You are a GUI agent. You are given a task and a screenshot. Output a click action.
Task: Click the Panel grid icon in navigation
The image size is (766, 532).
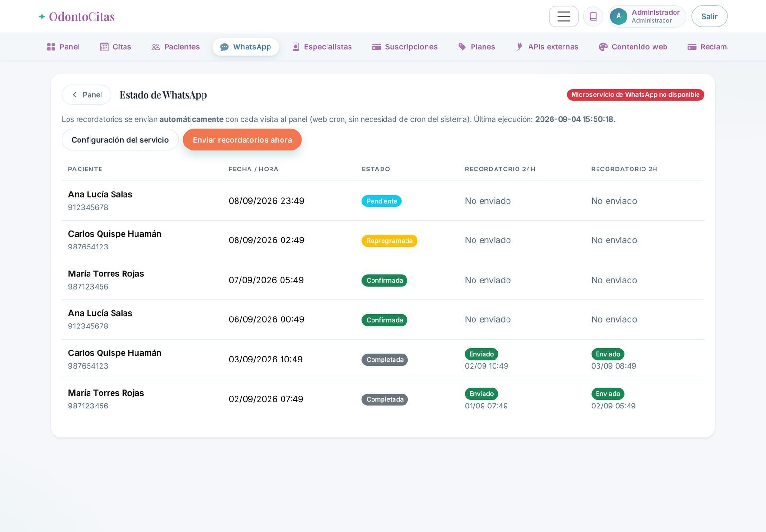51,47
